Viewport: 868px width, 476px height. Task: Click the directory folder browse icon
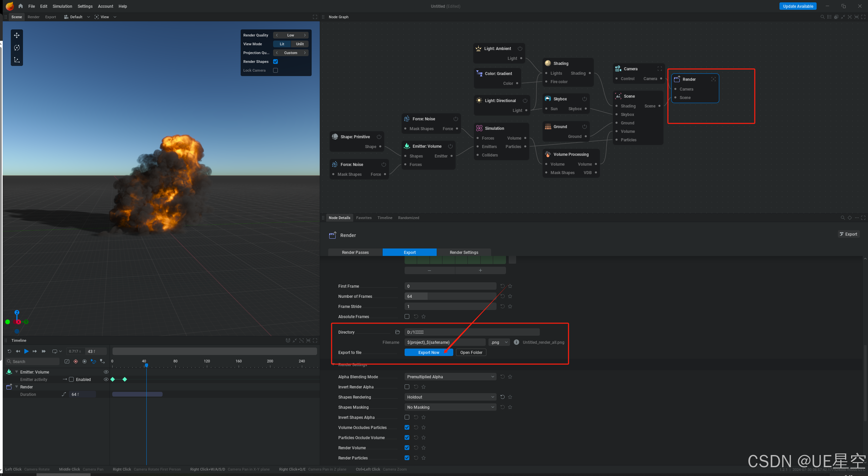pos(397,332)
